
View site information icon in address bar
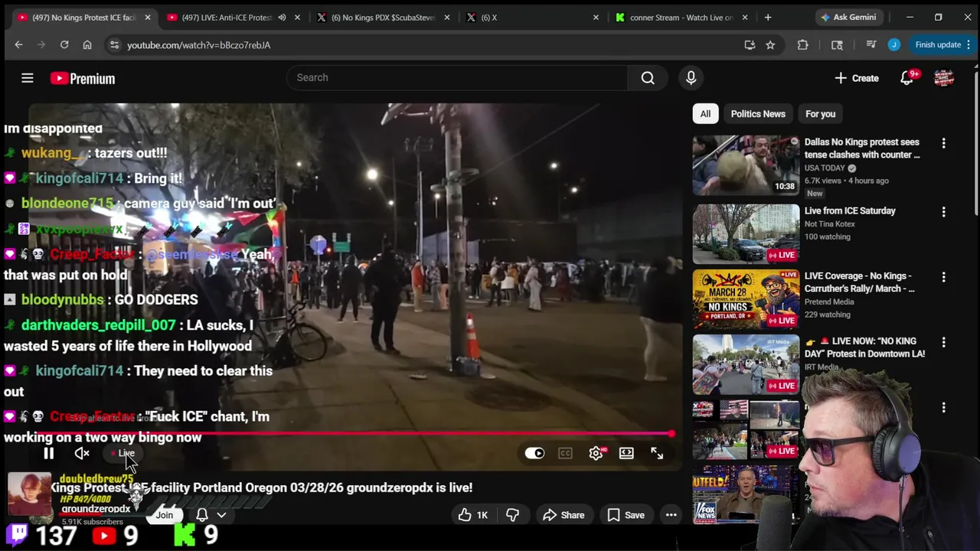click(114, 45)
